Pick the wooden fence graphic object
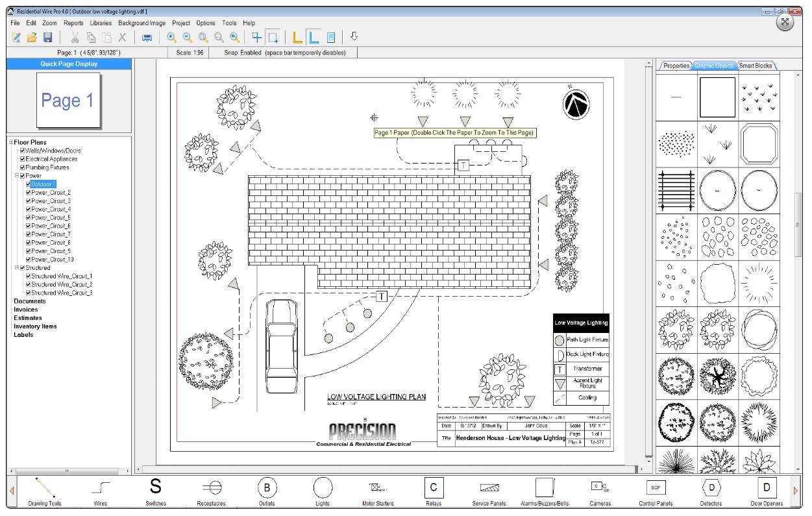Image resolution: width=812 pixels, height=516 pixels. click(x=676, y=191)
